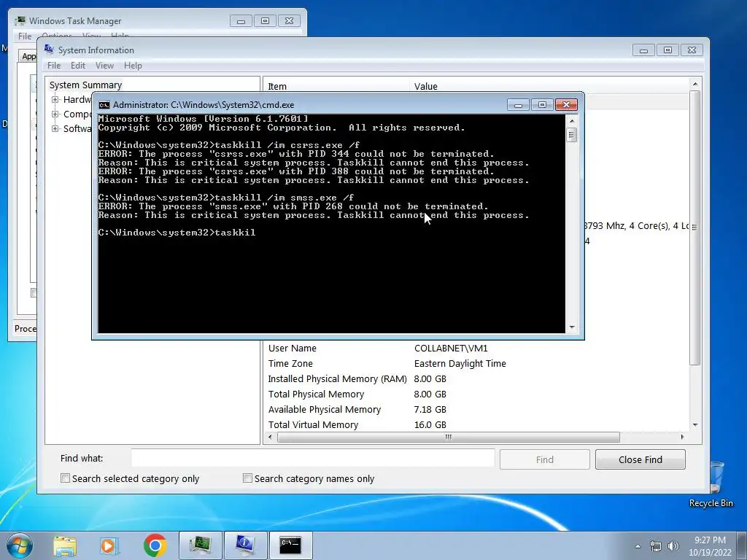
Task: Click the Close Find button
Action: coord(640,459)
